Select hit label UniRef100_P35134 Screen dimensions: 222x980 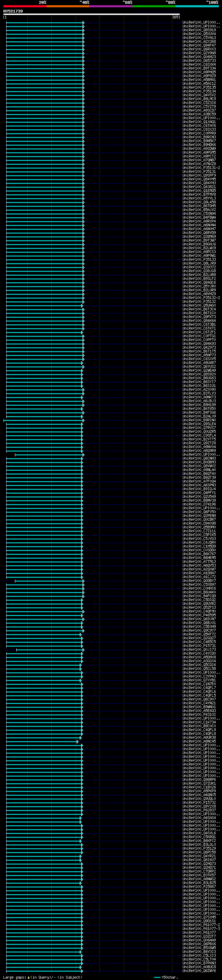pos(199,91)
